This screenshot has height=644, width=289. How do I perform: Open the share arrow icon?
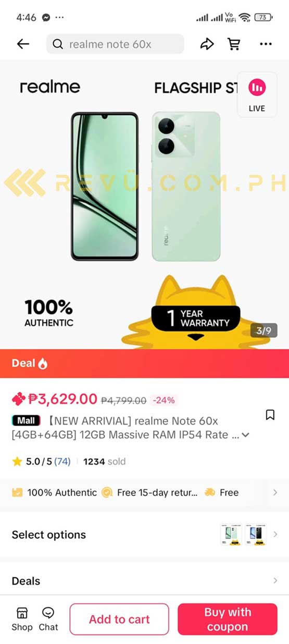(x=207, y=44)
